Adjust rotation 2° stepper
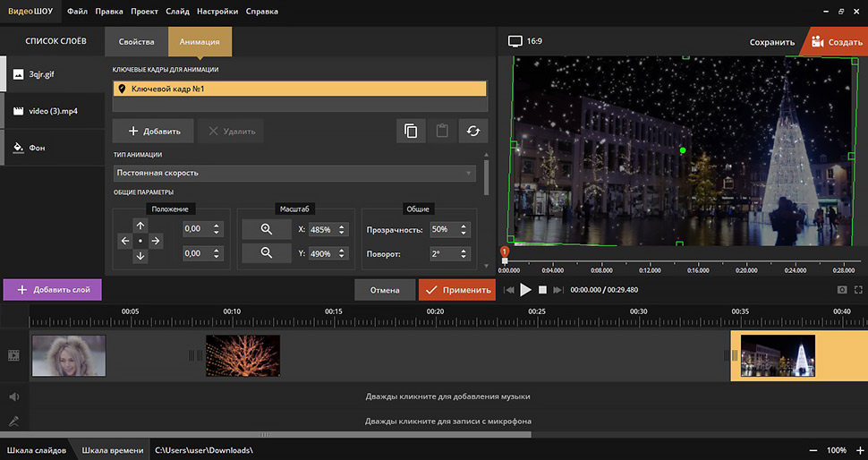 pyautogui.click(x=464, y=254)
